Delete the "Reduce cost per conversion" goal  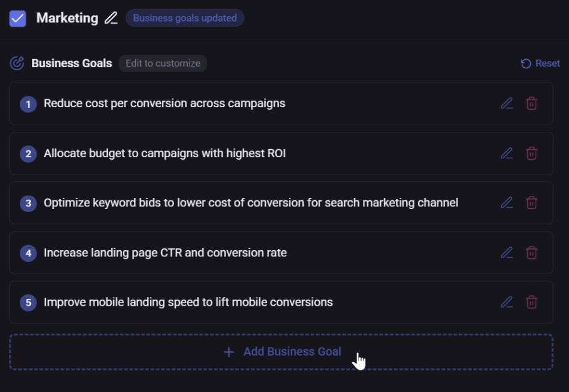531,103
